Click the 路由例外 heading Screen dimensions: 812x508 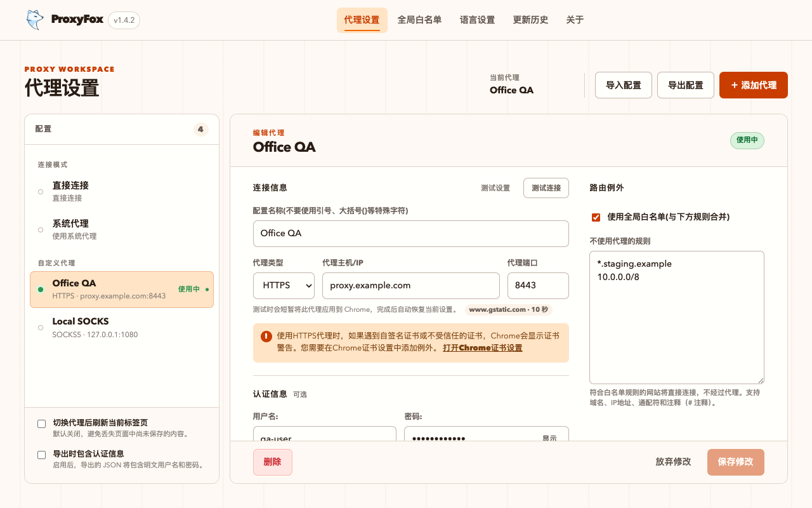[606, 188]
